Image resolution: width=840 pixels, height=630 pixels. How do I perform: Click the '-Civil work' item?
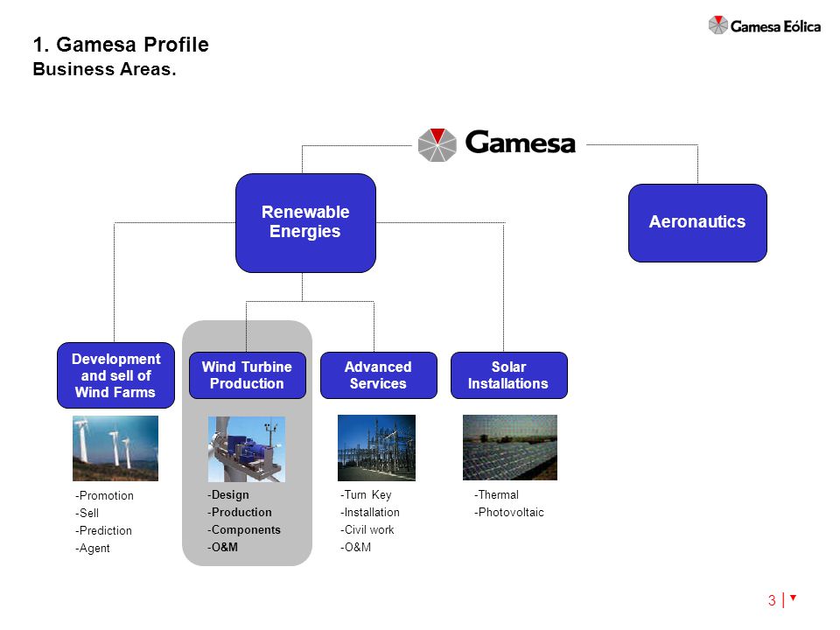[367, 530]
